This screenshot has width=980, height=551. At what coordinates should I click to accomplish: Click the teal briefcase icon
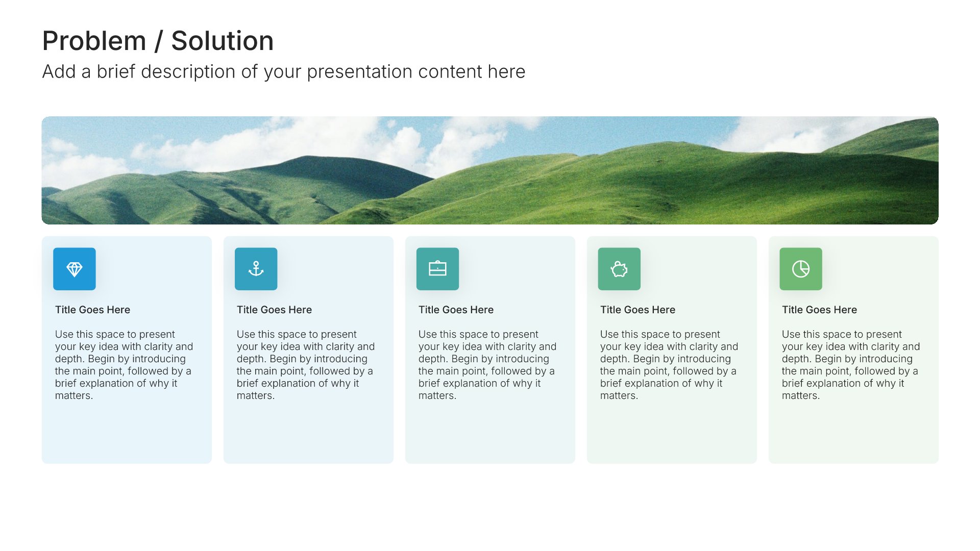[x=438, y=269]
